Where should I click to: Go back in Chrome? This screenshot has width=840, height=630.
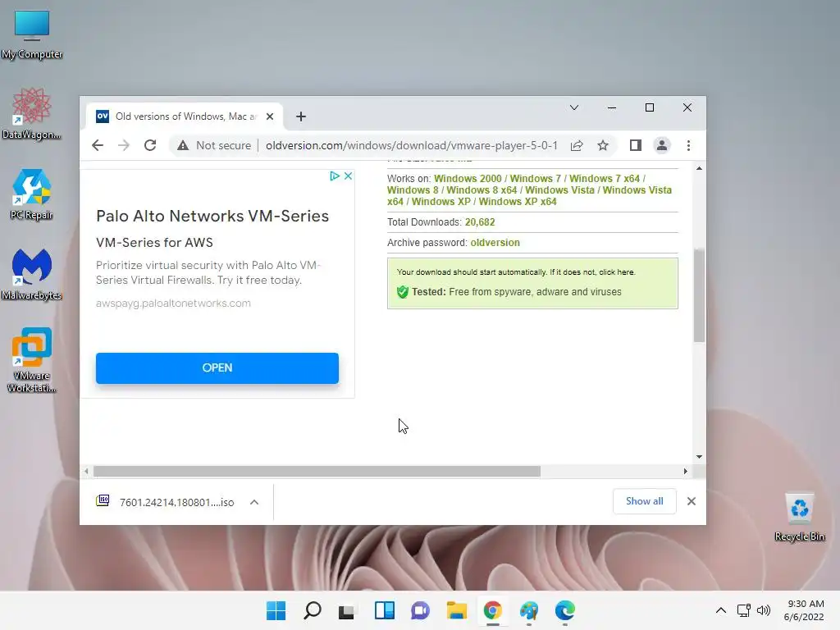[98, 145]
